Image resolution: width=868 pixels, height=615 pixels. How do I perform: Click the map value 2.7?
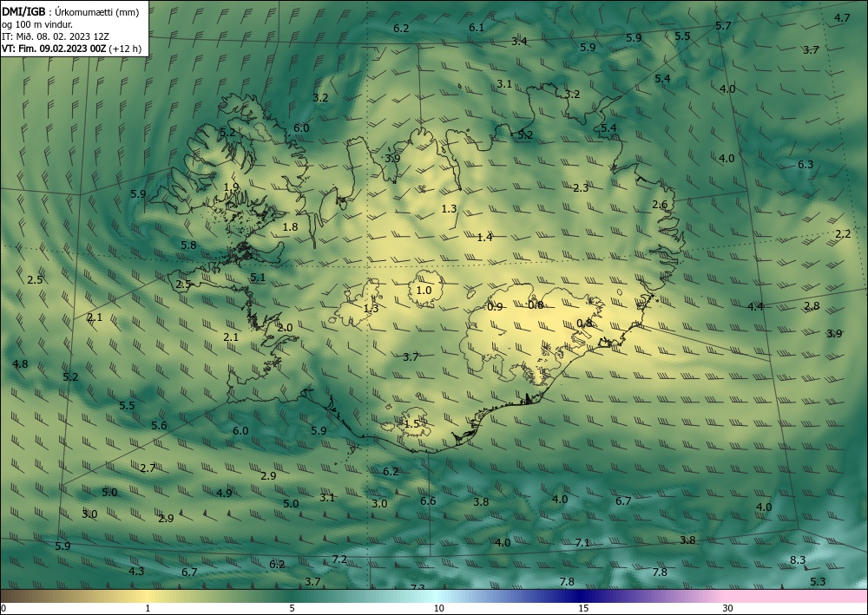point(148,468)
